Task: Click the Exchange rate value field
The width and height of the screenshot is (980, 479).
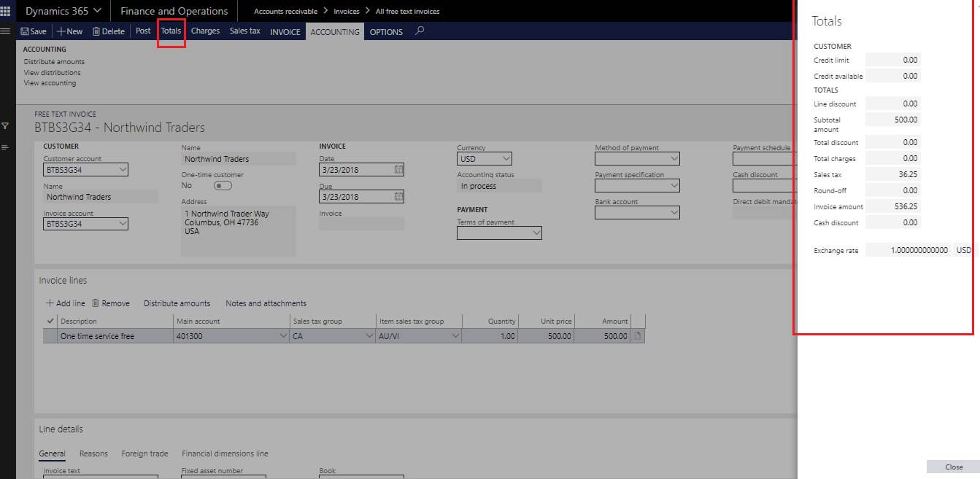Action: click(908, 250)
